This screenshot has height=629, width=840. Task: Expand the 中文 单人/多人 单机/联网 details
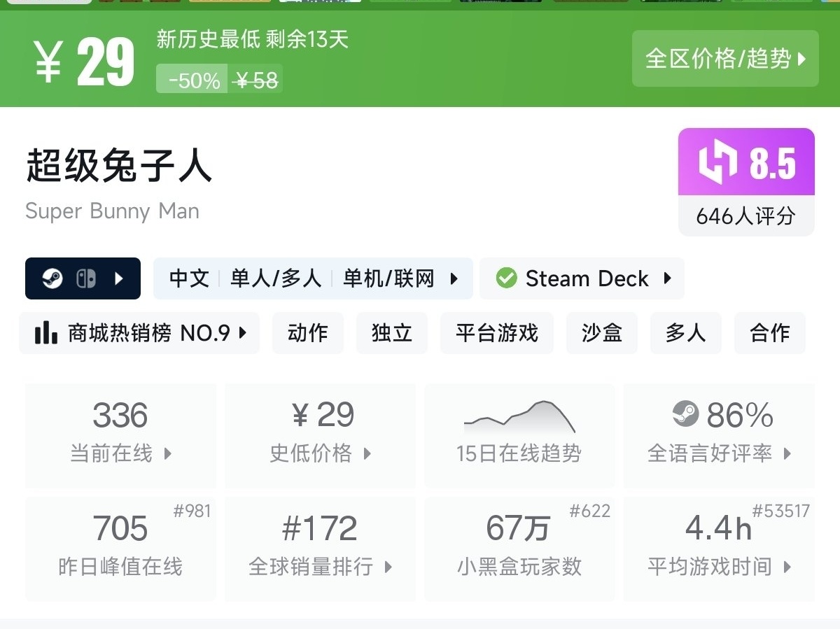(x=454, y=279)
